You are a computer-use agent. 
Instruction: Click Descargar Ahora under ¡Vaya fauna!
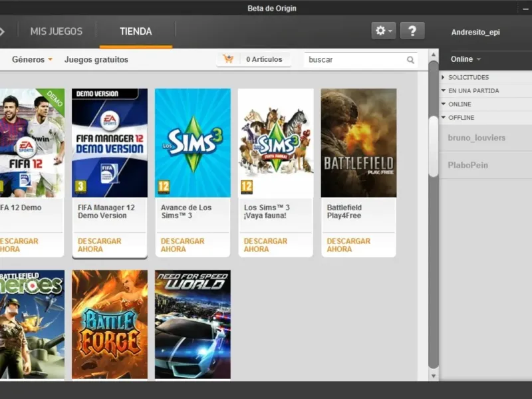tap(265, 245)
